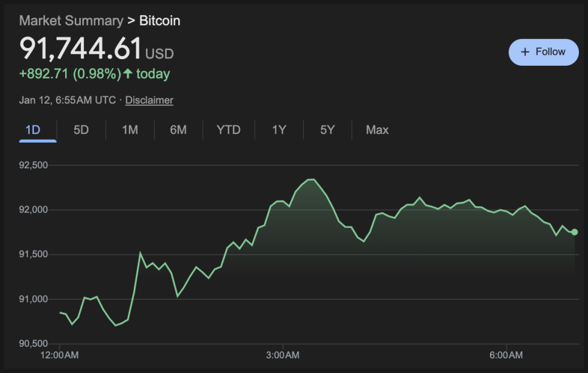Click the current price dot on chart

575,232
